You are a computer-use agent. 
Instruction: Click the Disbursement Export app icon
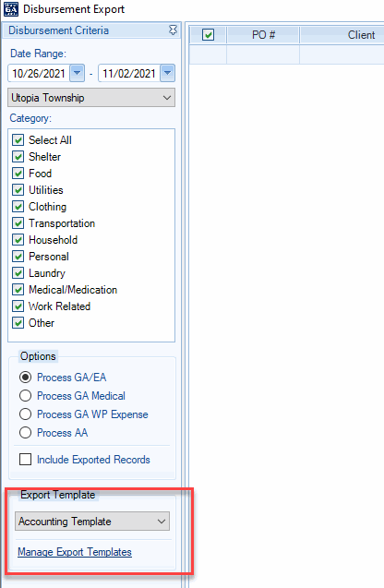[10, 9]
